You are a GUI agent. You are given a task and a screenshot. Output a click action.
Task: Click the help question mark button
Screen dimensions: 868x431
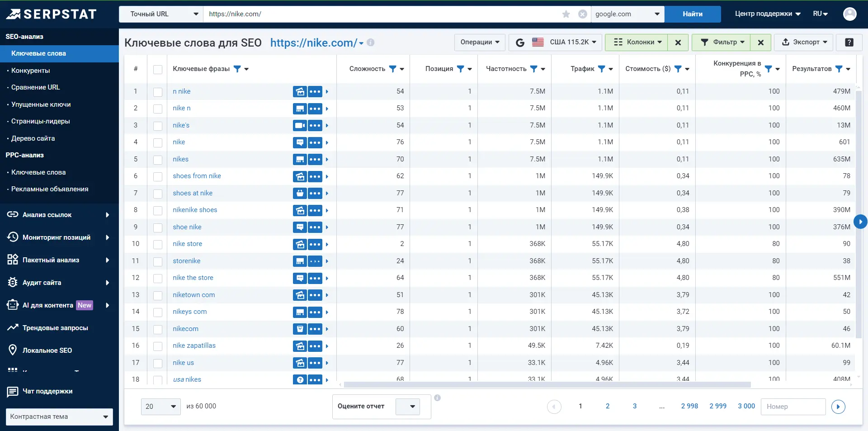coord(849,42)
